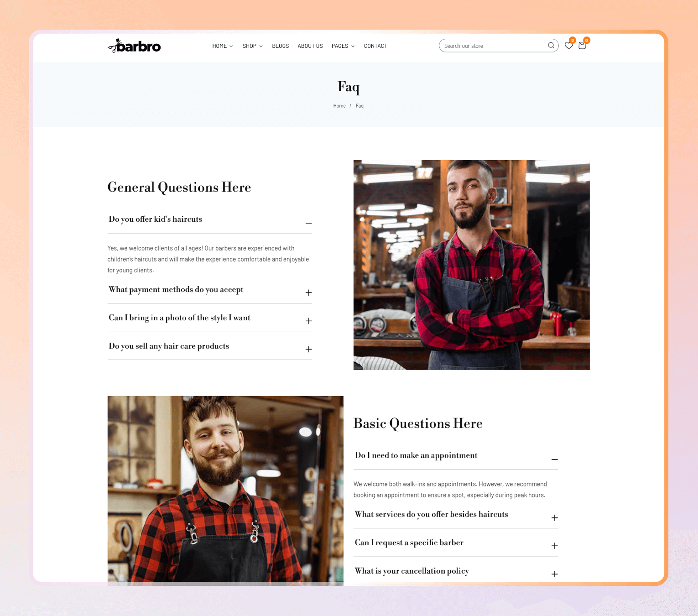
Task: Open the Shop dropdown menu
Action: click(253, 46)
